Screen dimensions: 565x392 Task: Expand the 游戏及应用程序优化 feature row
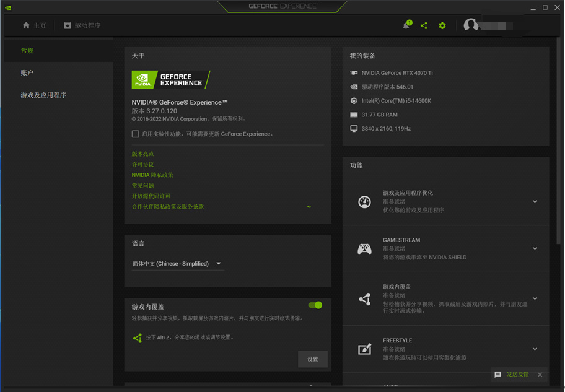535,201
